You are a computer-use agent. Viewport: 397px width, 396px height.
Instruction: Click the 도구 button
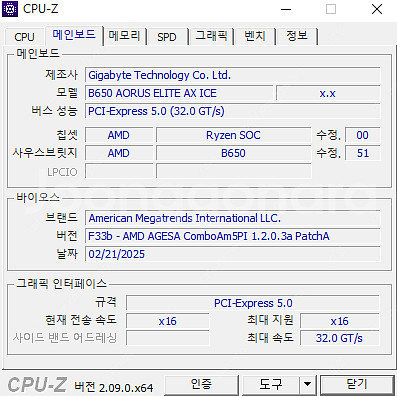click(x=270, y=385)
